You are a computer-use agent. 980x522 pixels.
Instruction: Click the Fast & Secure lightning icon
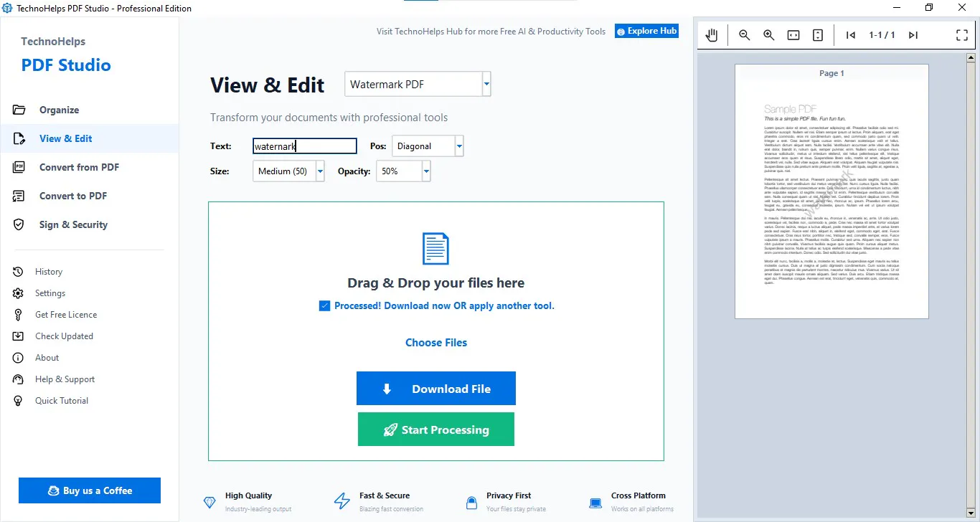coord(342,502)
